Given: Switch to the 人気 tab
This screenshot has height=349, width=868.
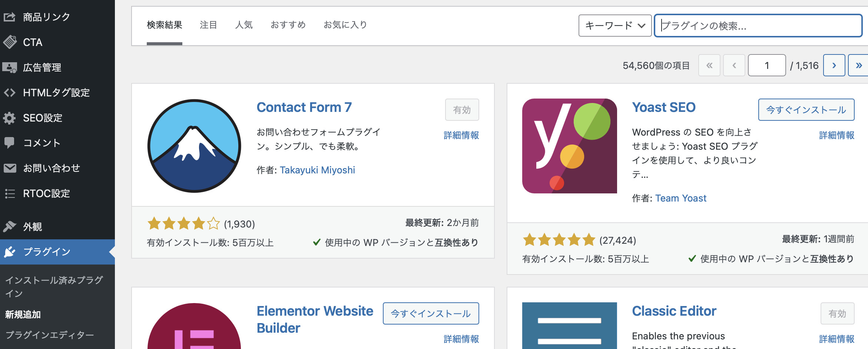Looking at the screenshot, I should pos(244,25).
